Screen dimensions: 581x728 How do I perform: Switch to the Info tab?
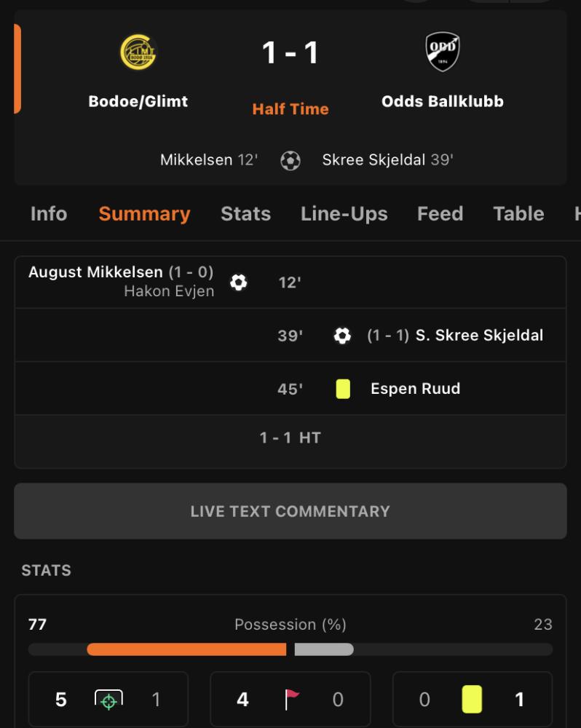point(49,214)
